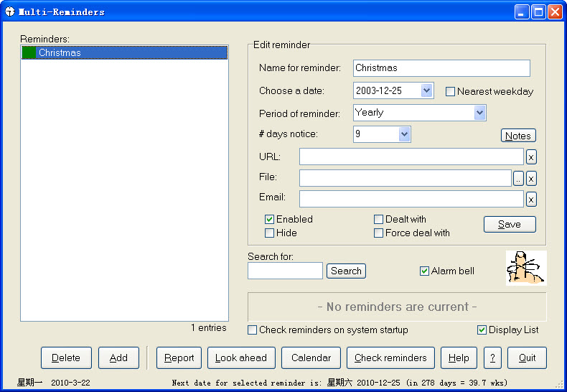Image resolution: width=567 pixels, height=392 pixels.
Task: Uncheck the Enabled checkbox
Action: click(x=270, y=219)
